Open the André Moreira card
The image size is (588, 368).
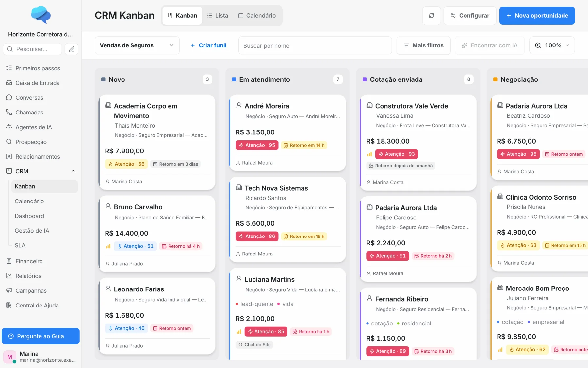pyautogui.click(x=287, y=132)
